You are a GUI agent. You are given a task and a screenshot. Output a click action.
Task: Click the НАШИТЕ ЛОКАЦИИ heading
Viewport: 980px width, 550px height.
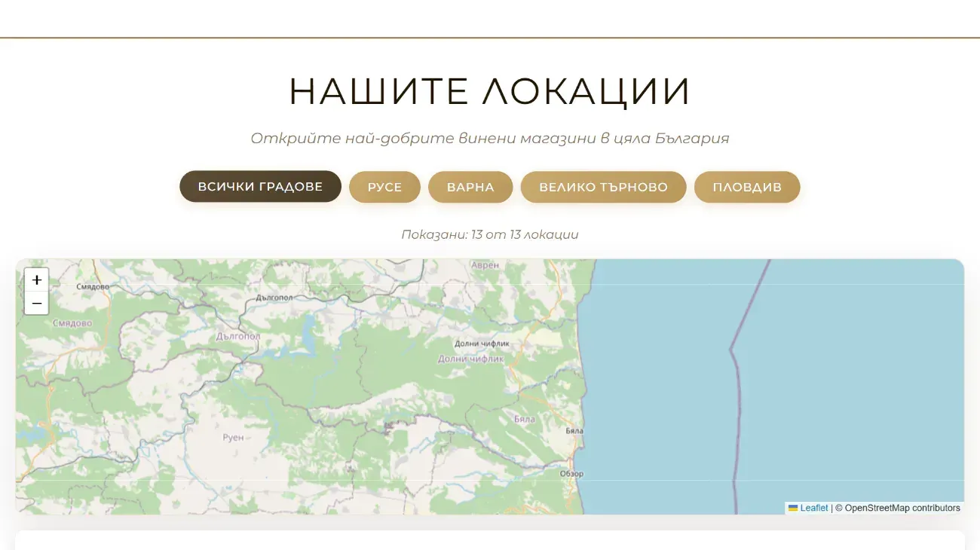click(490, 91)
